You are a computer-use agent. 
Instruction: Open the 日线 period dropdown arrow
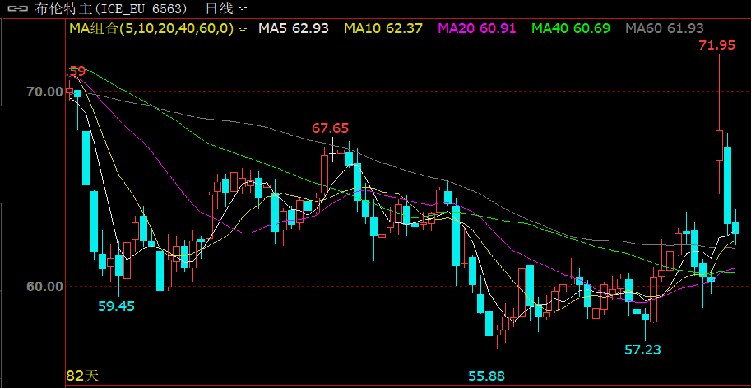244,9
